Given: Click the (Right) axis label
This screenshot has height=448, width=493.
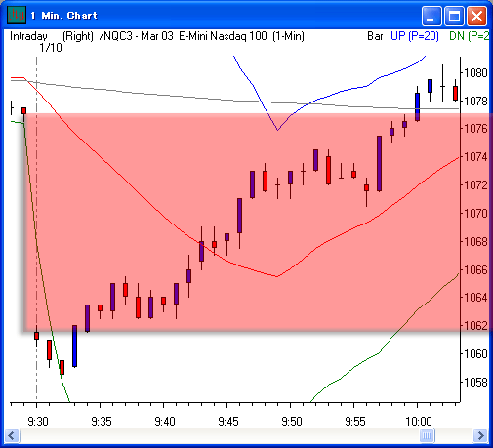Looking at the screenshot, I should 78,36.
